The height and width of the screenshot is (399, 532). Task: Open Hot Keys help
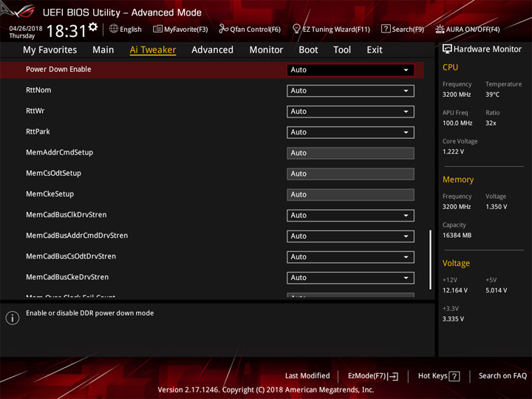click(439, 376)
